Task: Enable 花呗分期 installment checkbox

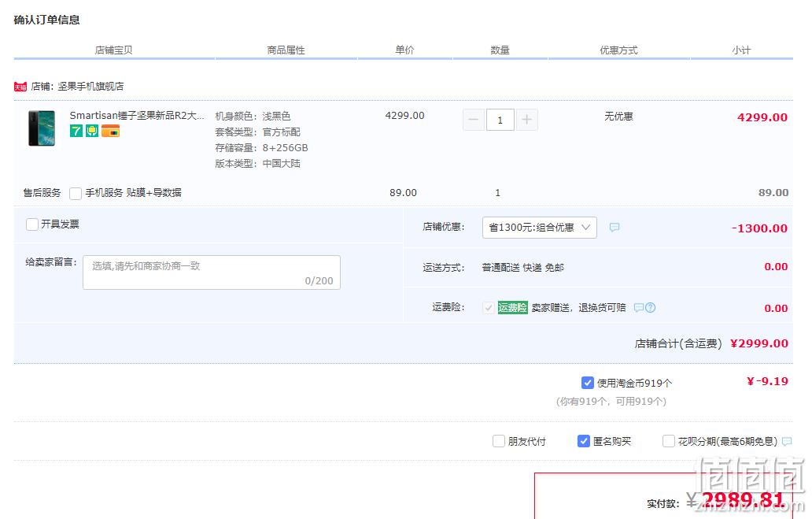Action: [669, 441]
